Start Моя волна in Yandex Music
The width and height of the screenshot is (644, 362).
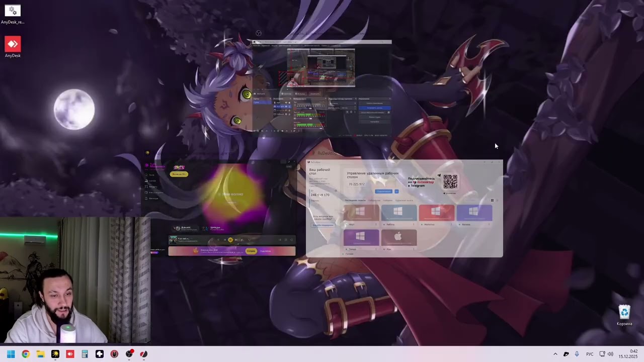point(232,194)
